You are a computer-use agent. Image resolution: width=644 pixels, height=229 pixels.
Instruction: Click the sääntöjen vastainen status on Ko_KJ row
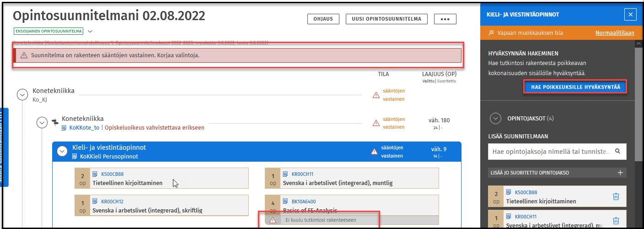click(393, 94)
